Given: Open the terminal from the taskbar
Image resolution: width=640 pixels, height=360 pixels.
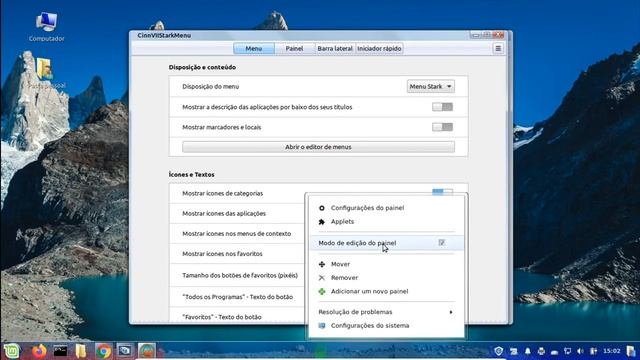Looking at the screenshot, I should pos(60,351).
